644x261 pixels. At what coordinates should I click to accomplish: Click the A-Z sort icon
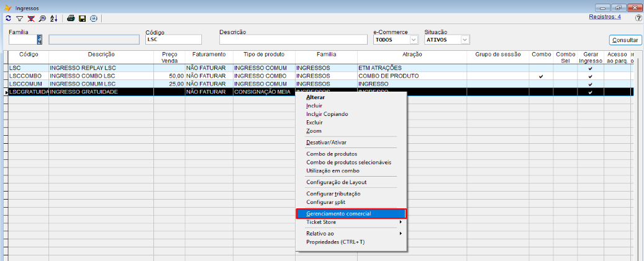coord(53,19)
